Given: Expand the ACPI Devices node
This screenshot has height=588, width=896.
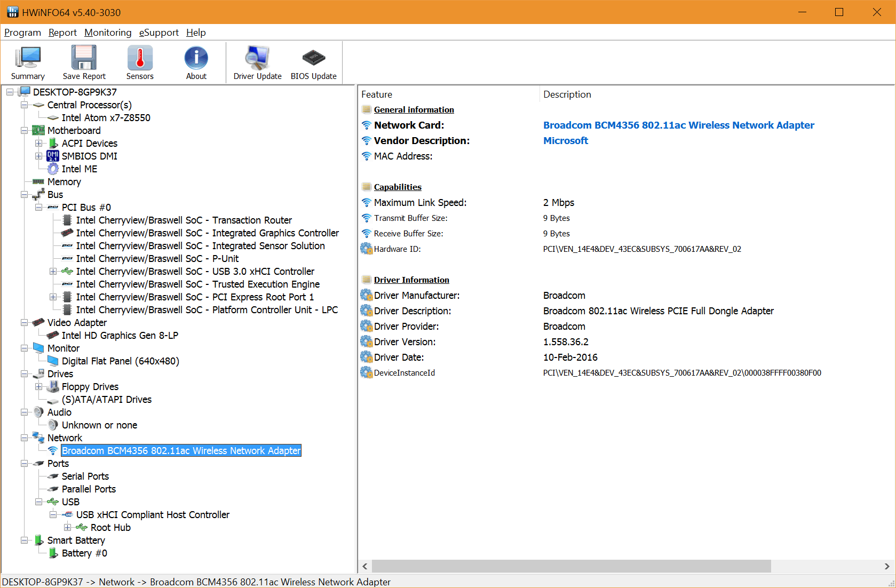Looking at the screenshot, I should (38, 143).
